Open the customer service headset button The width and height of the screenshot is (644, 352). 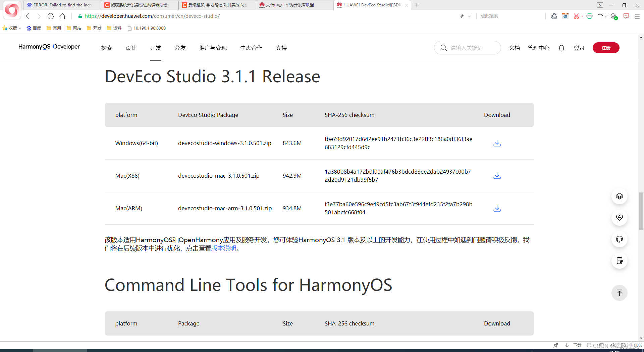tap(620, 239)
